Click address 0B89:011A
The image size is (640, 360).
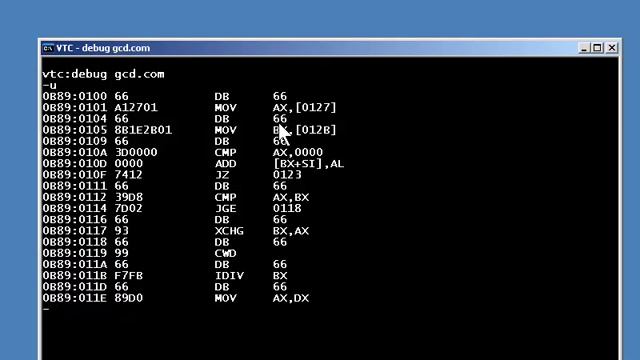[74, 264]
